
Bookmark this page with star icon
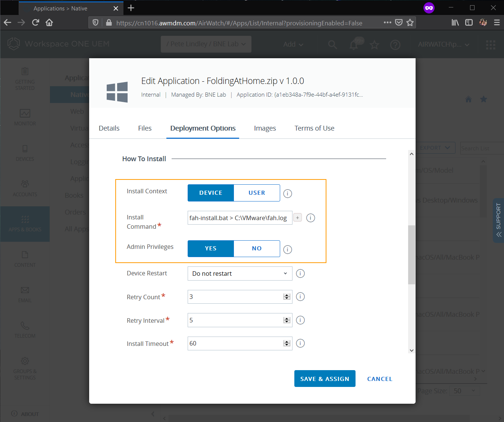pos(410,23)
